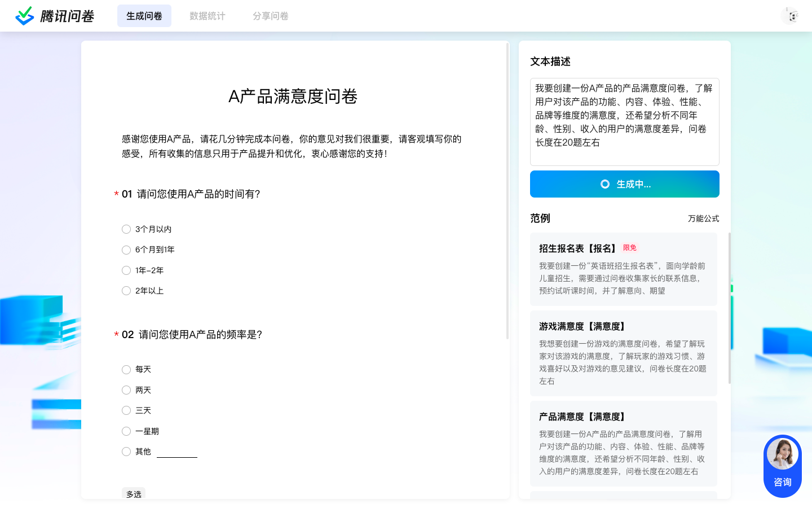
Task: Choose 两天 as usage frequency
Action: (126, 390)
